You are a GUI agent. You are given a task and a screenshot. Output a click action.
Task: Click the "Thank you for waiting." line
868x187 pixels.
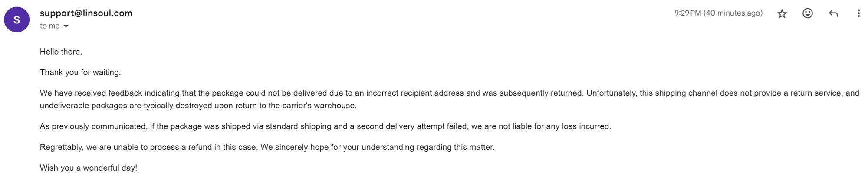click(80, 72)
